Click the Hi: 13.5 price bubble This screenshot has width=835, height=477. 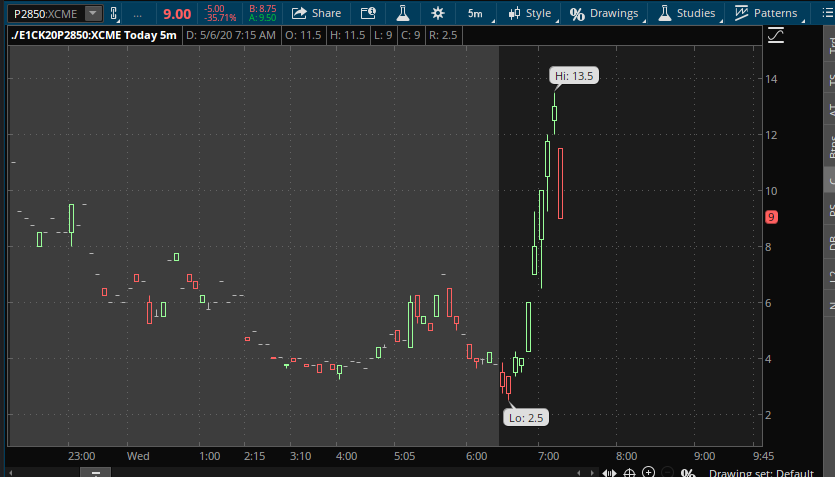[574, 76]
